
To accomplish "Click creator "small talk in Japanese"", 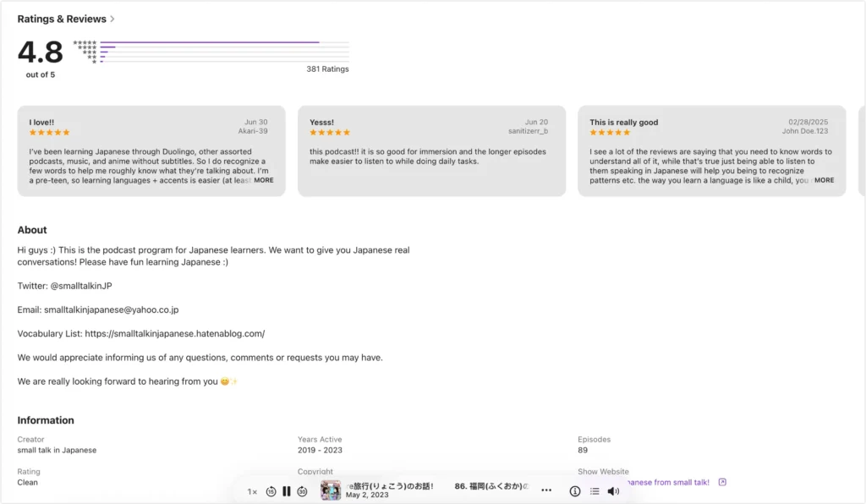I will [x=57, y=450].
